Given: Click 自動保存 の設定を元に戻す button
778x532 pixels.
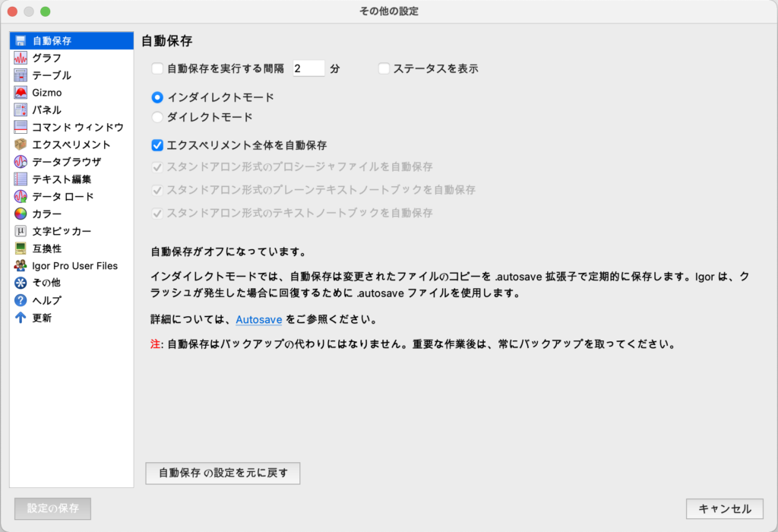Looking at the screenshot, I should [x=223, y=473].
